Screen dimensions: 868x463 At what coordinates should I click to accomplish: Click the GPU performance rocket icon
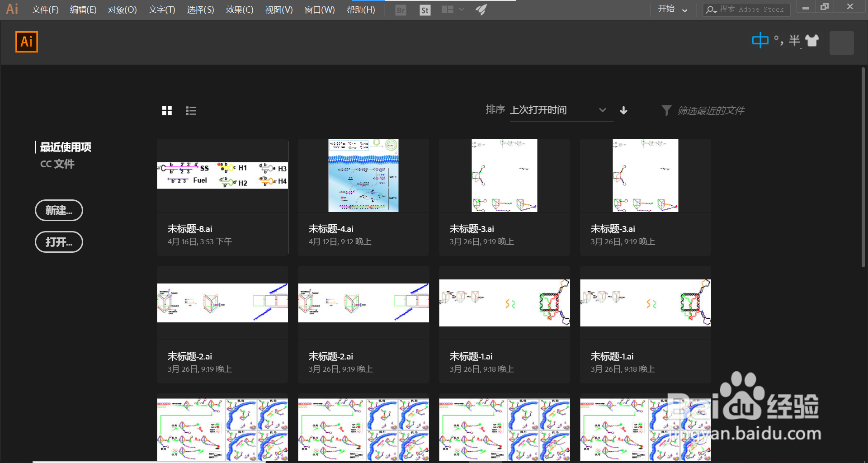coord(481,9)
